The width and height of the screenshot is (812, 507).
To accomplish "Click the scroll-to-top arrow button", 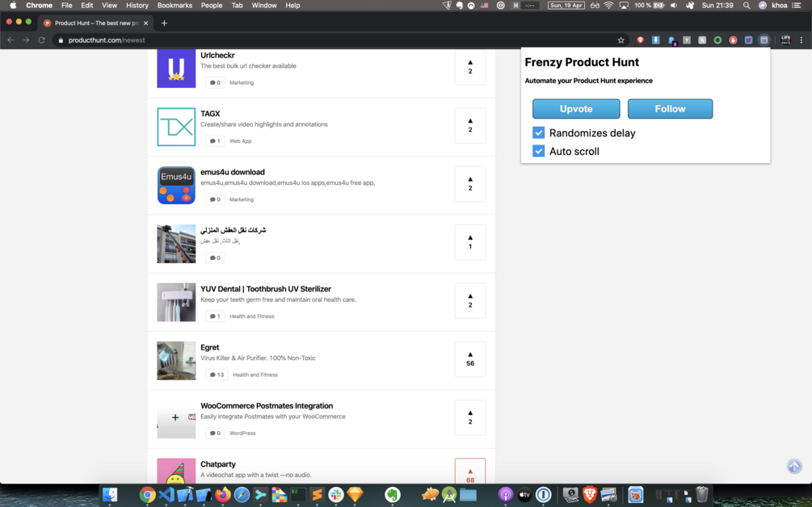I will (794, 466).
